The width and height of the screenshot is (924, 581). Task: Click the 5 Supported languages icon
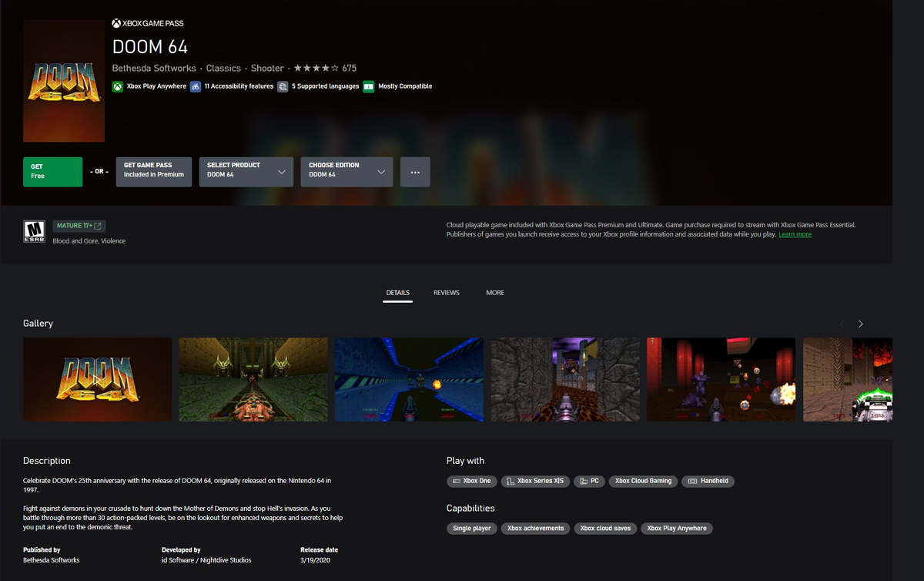click(x=283, y=86)
